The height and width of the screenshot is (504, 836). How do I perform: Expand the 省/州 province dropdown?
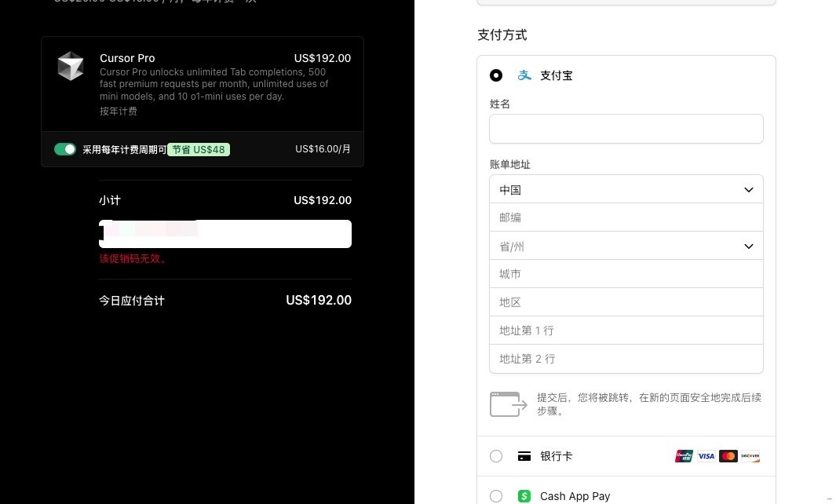coord(626,246)
